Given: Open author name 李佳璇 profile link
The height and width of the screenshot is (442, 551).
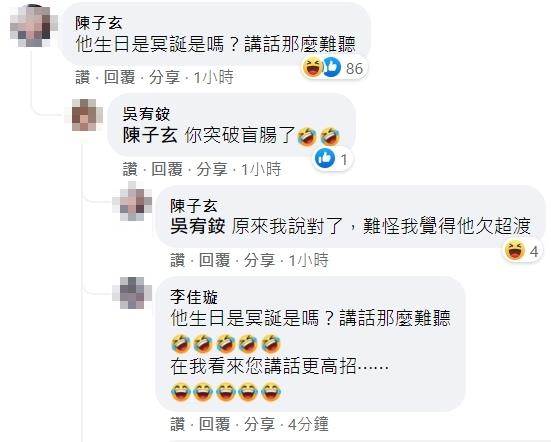Looking at the screenshot, I should pos(194,297).
